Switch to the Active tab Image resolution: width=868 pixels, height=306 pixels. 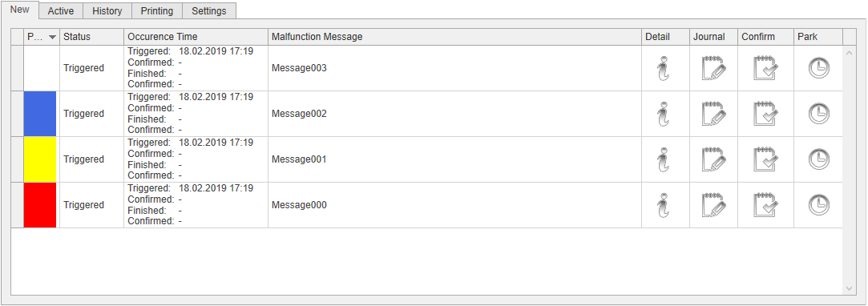point(61,11)
